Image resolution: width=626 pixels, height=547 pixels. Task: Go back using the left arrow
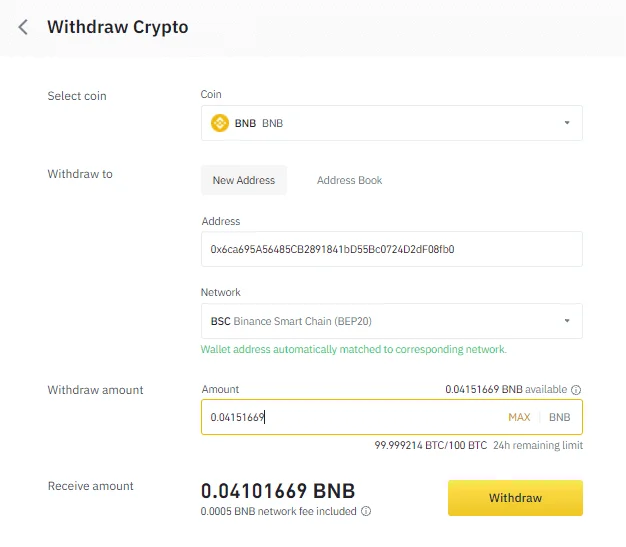pyautogui.click(x=23, y=28)
